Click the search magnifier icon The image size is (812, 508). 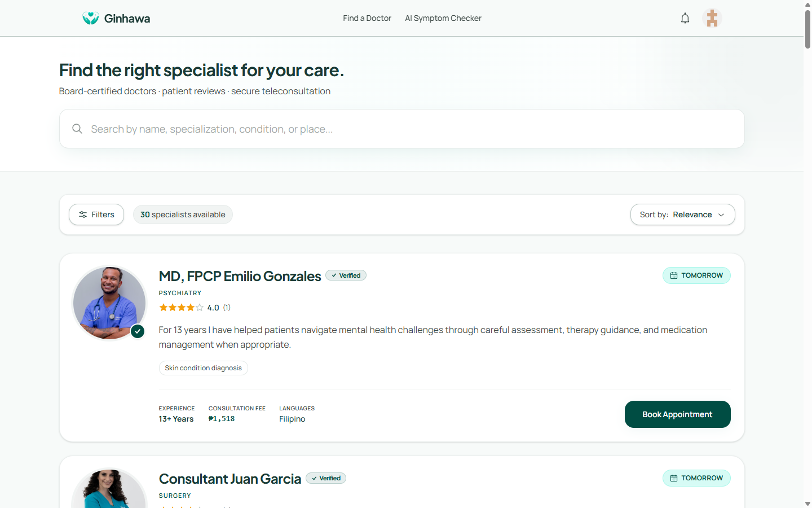pos(77,129)
